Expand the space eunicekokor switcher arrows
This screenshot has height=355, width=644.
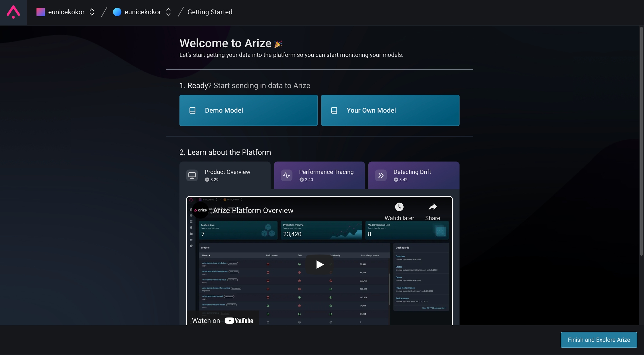[x=168, y=12]
